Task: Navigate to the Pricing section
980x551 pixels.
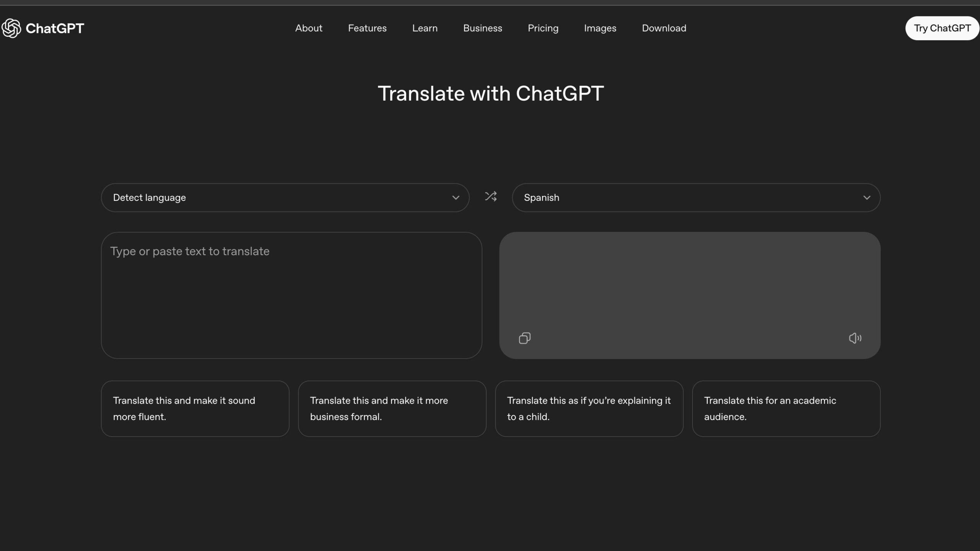Action: [x=543, y=28]
